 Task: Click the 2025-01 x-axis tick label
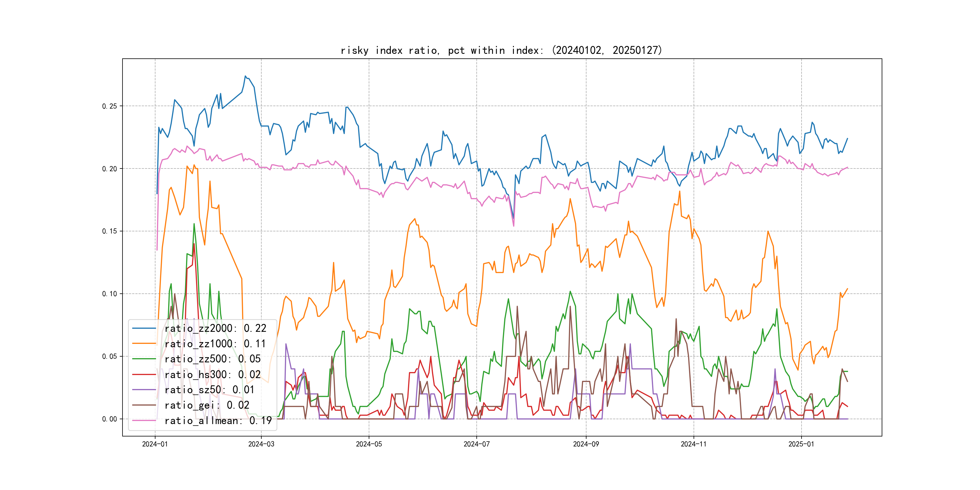(801, 444)
